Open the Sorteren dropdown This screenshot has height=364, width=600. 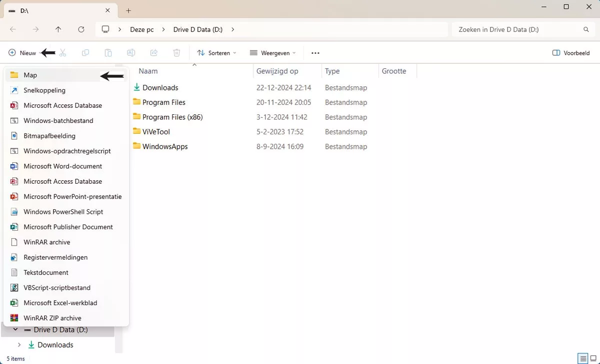pos(216,53)
